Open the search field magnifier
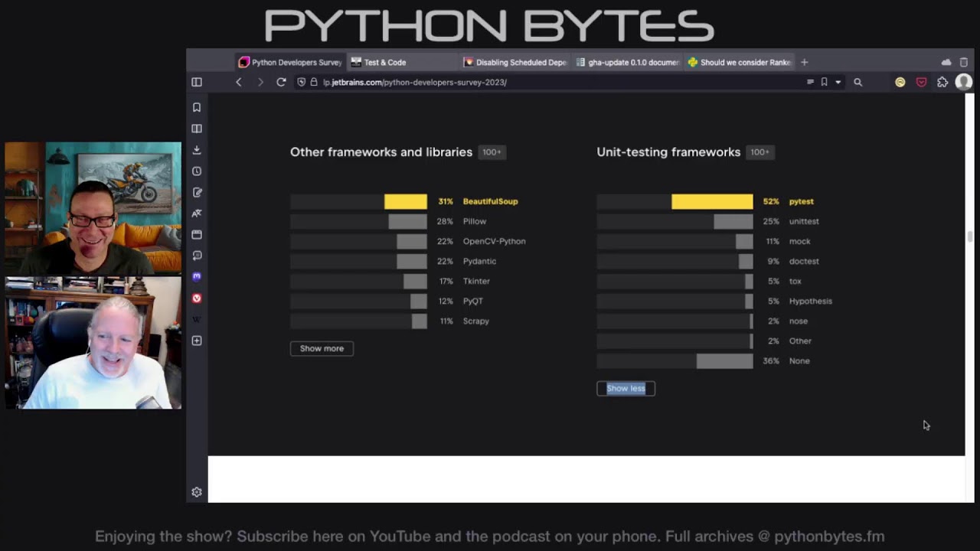Screen dimensions: 980x551 pyautogui.click(x=857, y=82)
